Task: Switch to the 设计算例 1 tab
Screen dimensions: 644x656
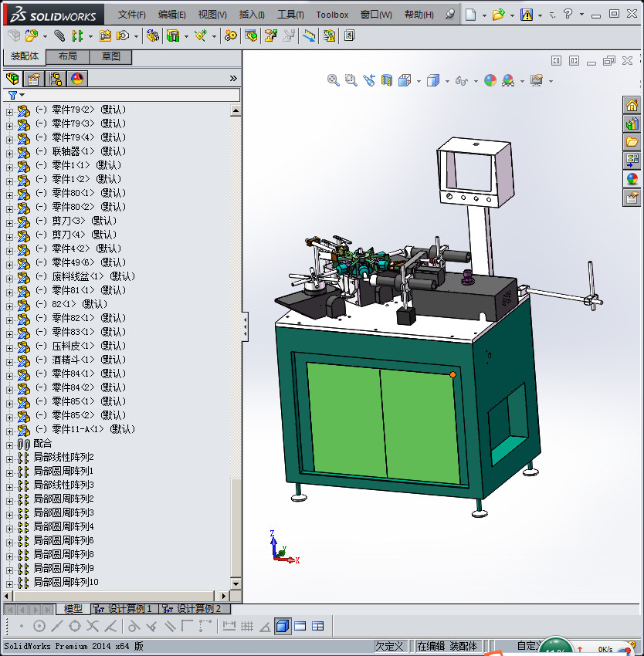Action: point(124,609)
